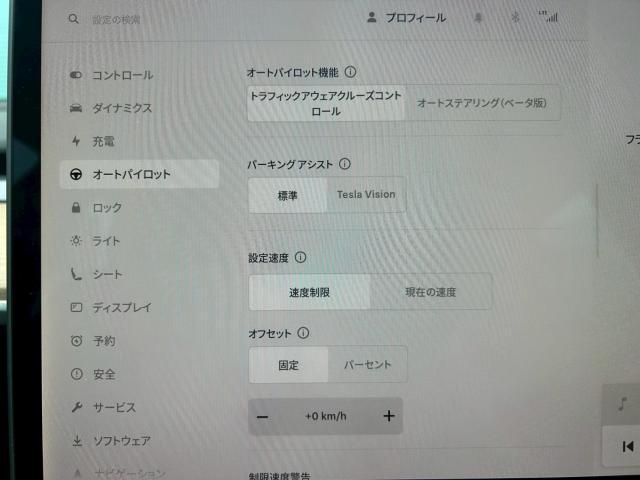Image resolution: width=640 pixels, height=480 pixels.
Task: Tap the notification bell icon
Action: (479, 18)
